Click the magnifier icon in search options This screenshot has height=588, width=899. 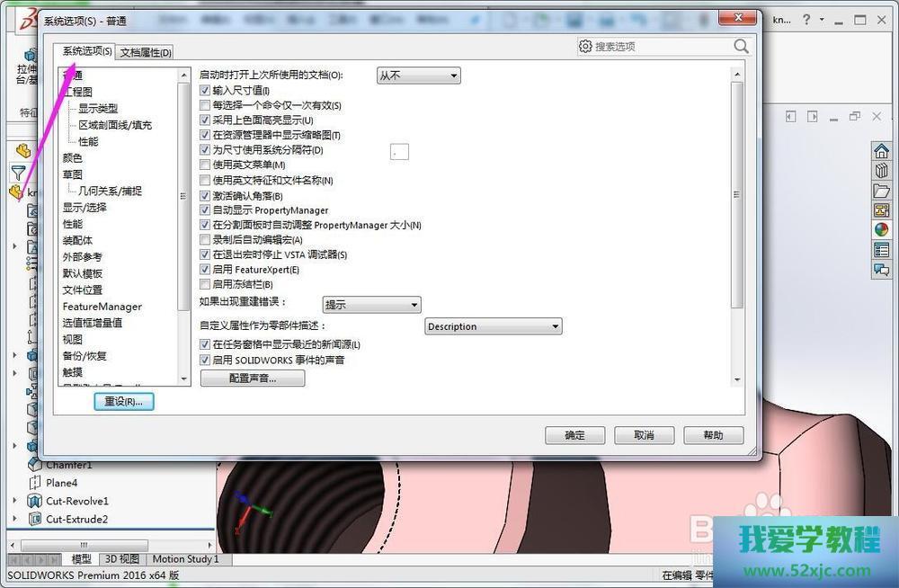[741, 46]
